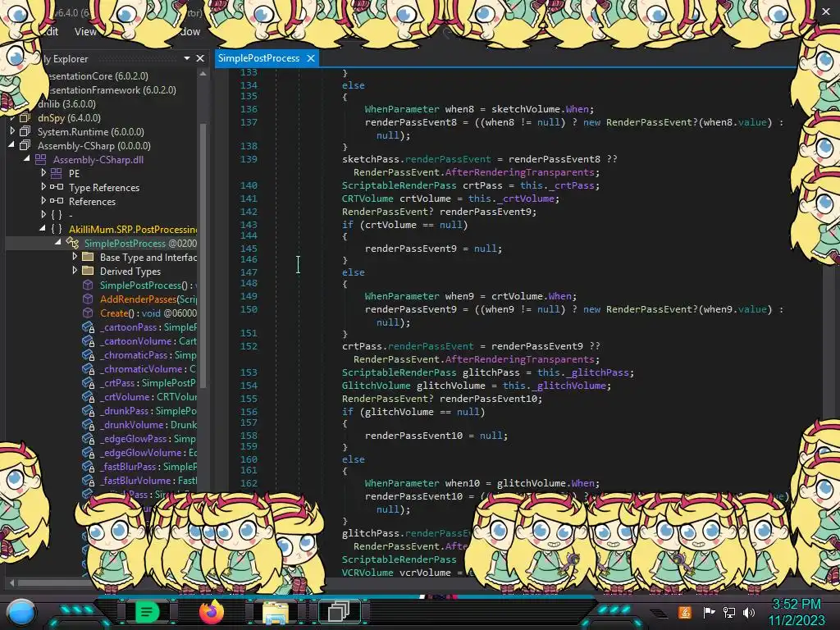Click the AddRenderPasses method icon

88,299
